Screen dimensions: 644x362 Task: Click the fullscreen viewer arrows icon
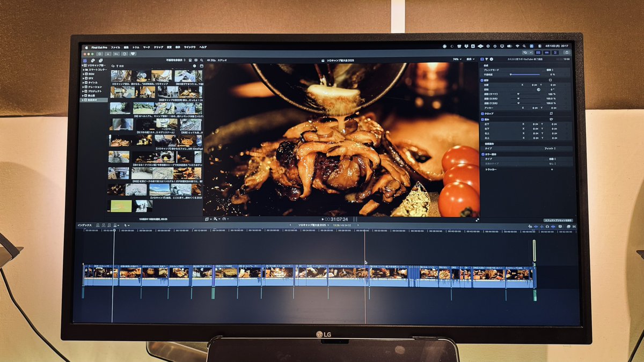coord(477,220)
